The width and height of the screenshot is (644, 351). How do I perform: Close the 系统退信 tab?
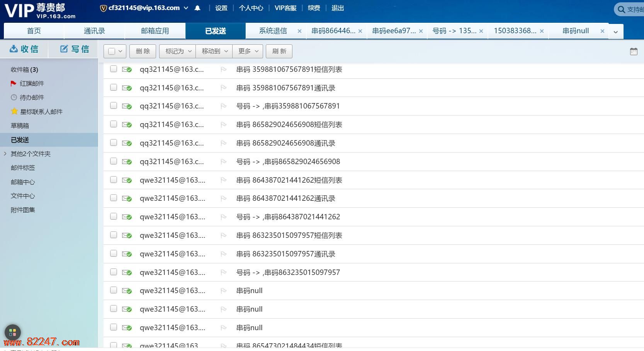(299, 31)
